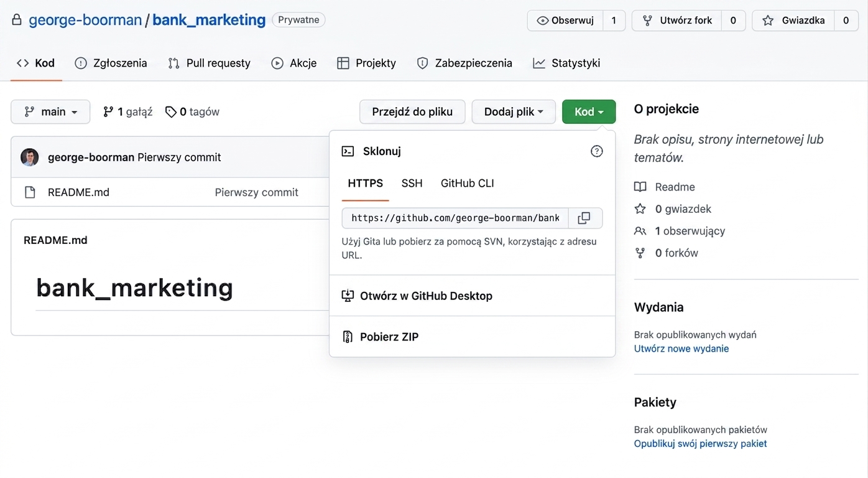Viewport: 868px width, 478px height.
Task: Click the branch icon beside 1 gałąź
Action: pyautogui.click(x=108, y=112)
